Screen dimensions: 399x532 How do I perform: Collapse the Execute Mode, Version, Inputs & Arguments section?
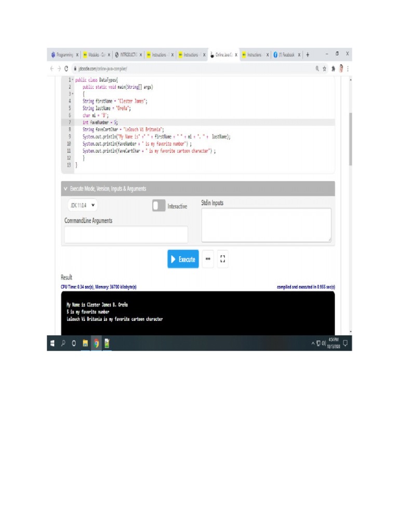pyautogui.click(x=198, y=189)
